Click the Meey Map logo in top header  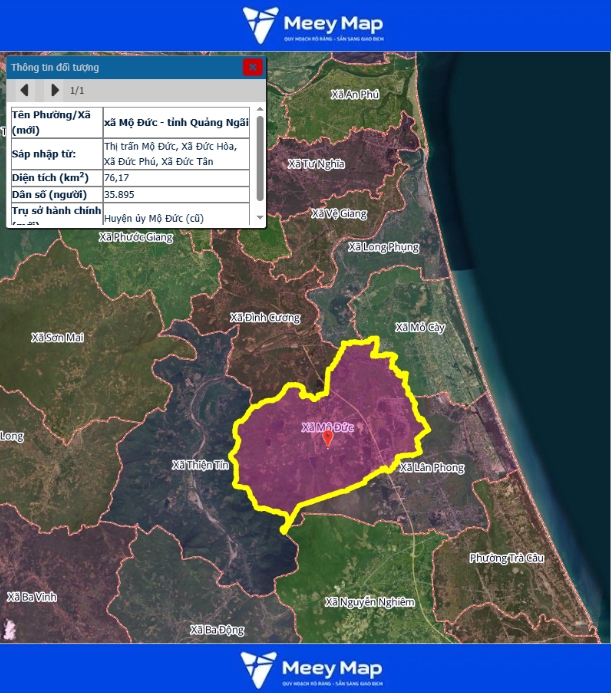tap(312, 25)
